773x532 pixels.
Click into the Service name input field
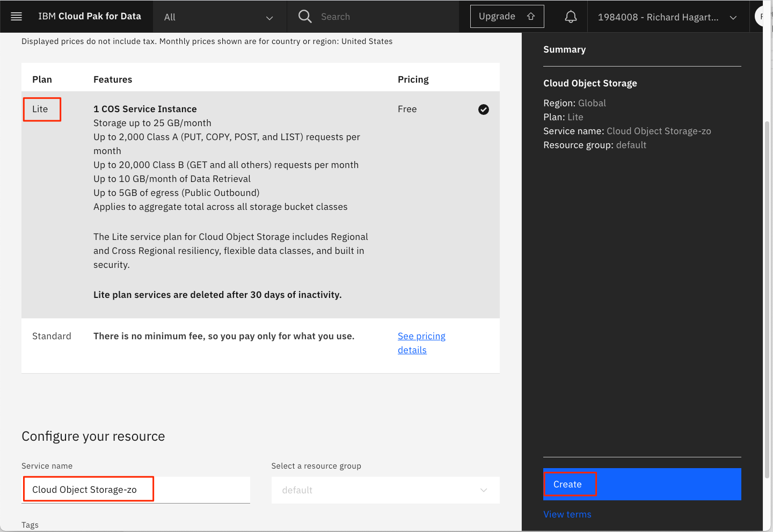(x=136, y=490)
